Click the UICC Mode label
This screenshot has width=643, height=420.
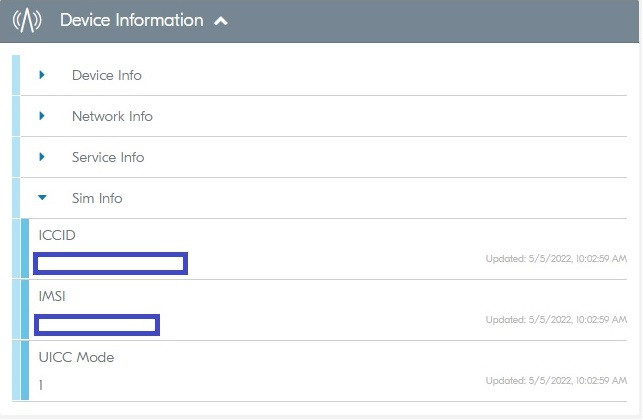(x=76, y=357)
